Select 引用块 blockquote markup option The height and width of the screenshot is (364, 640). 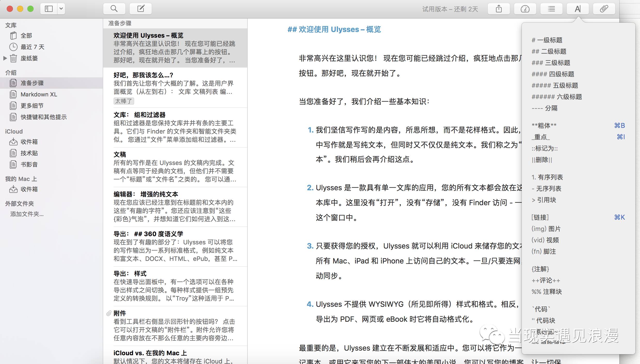[544, 200]
